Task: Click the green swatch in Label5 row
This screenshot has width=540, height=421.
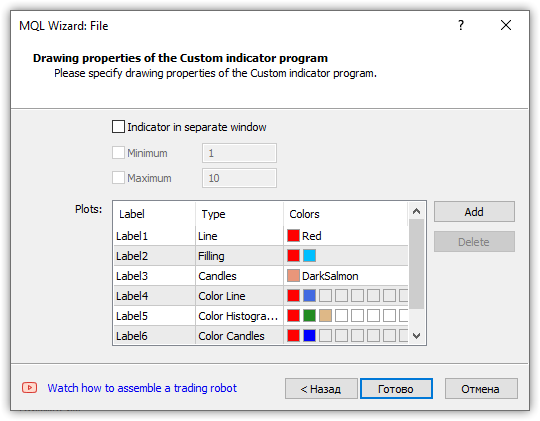Action: tap(309, 316)
